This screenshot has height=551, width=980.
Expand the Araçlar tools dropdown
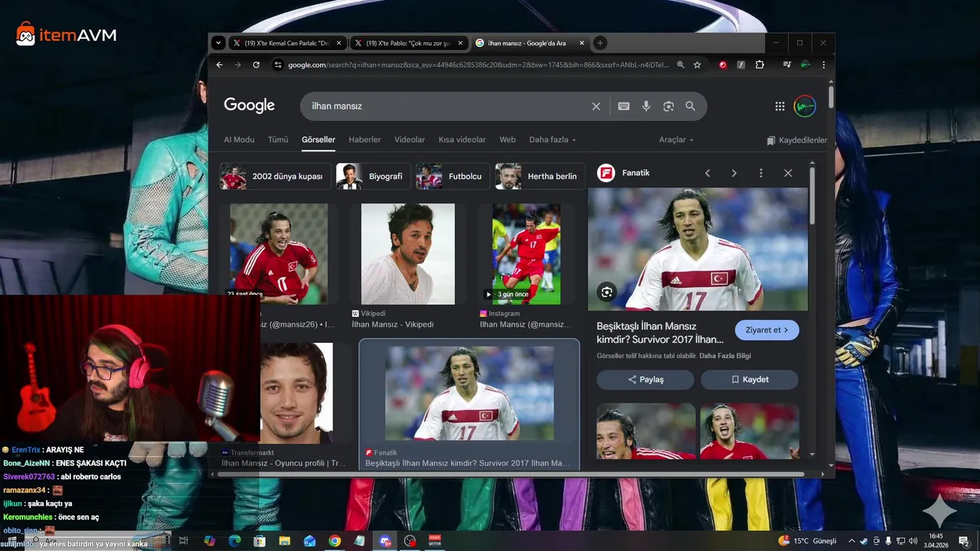pos(676,140)
